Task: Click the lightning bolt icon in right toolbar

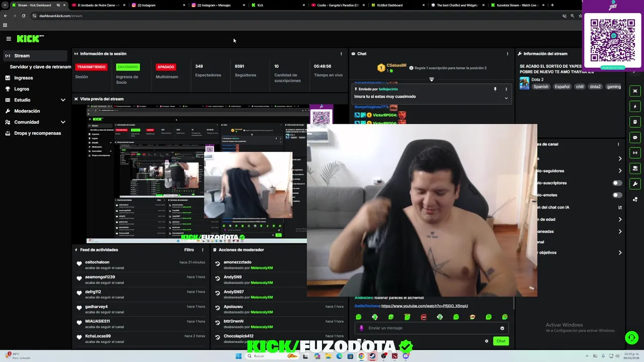Action: (635, 107)
